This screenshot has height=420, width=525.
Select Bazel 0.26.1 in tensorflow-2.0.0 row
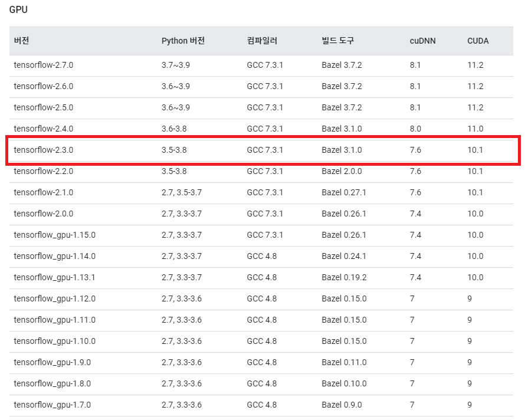coord(344,214)
